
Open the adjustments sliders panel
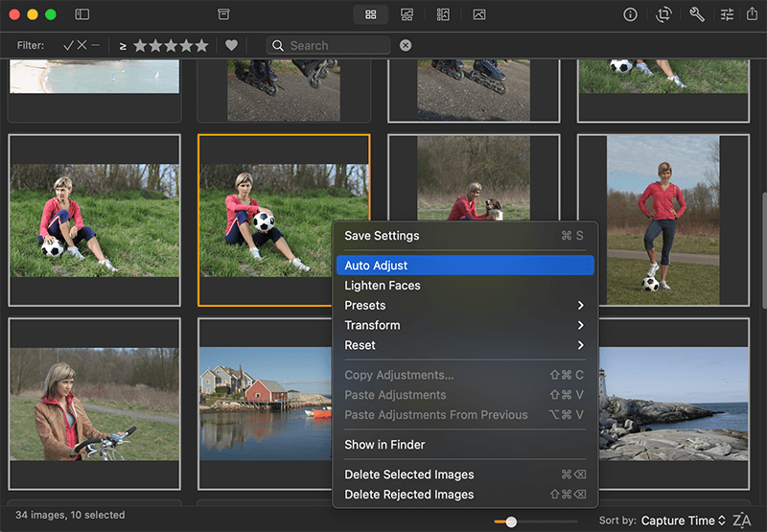tap(727, 14)
